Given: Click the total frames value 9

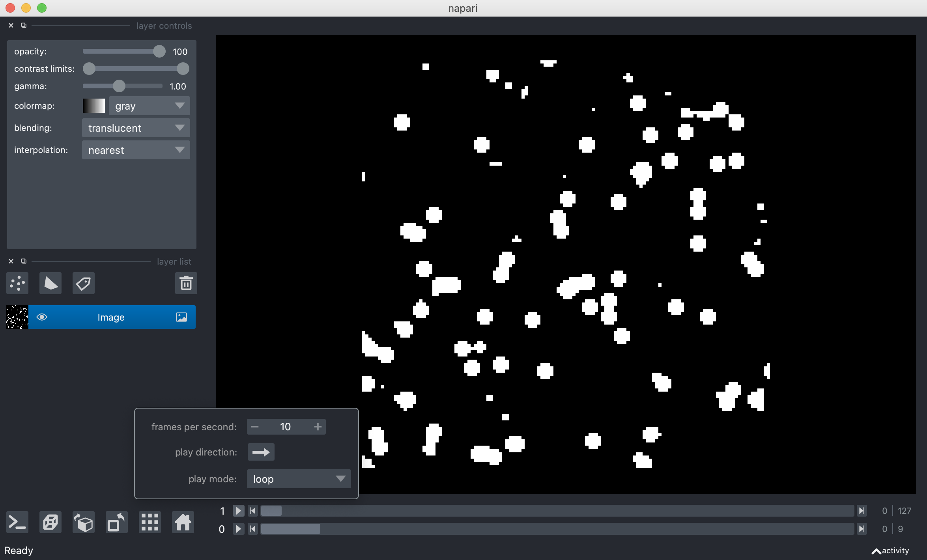Looking at the screenshot, I should coord(901,528).
